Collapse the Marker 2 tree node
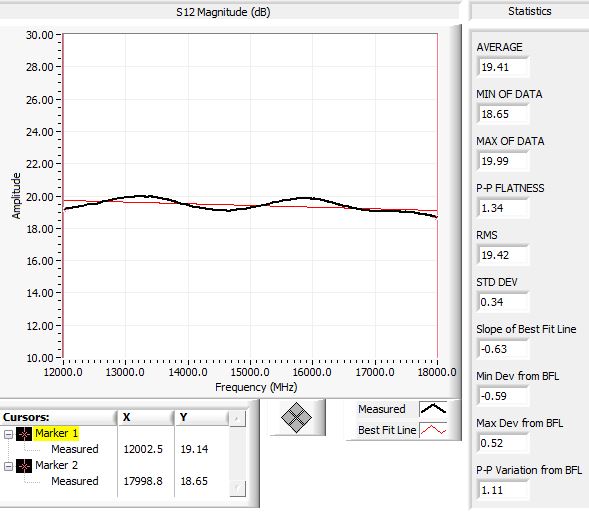Screen dimensions: 589x512 click(8, 467)
